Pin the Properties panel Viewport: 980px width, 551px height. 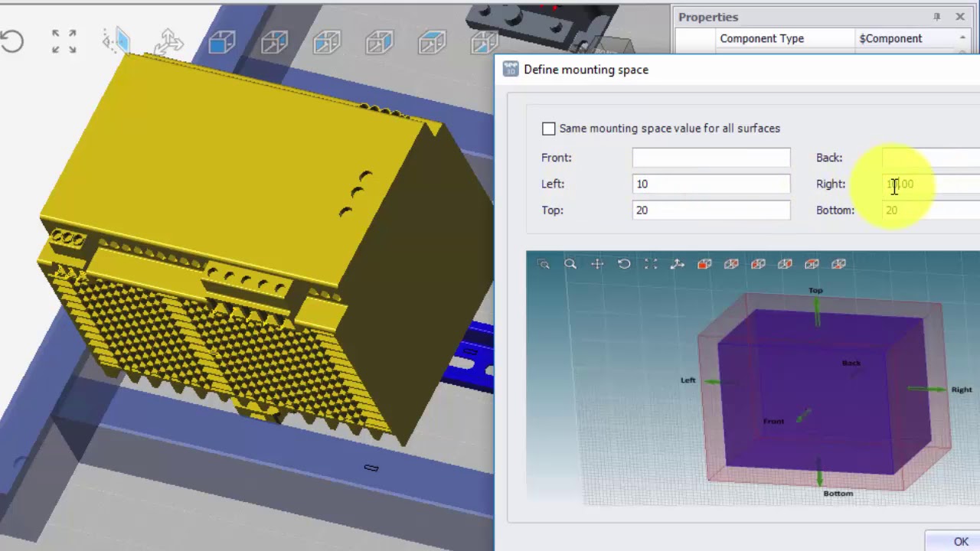(936, 17)
